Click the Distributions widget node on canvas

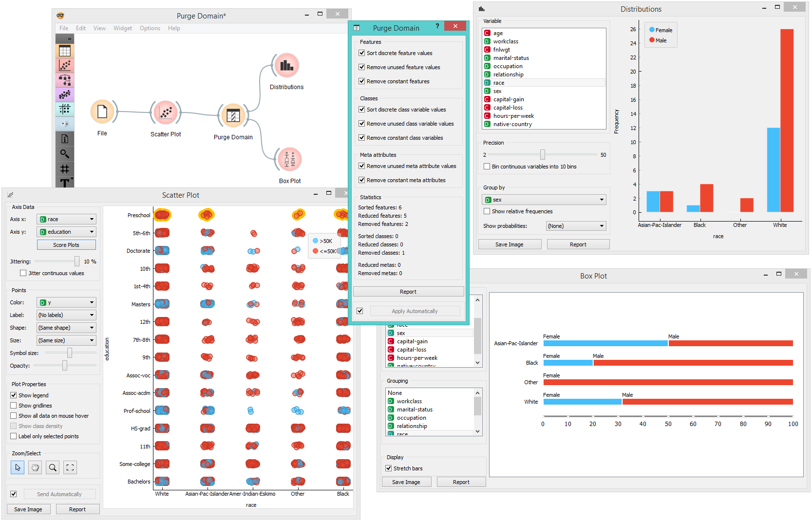[286, 66]
